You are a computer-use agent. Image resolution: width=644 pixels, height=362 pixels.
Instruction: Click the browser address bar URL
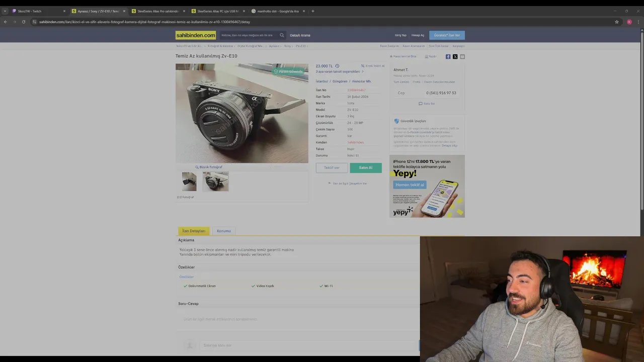pos(144,22)
